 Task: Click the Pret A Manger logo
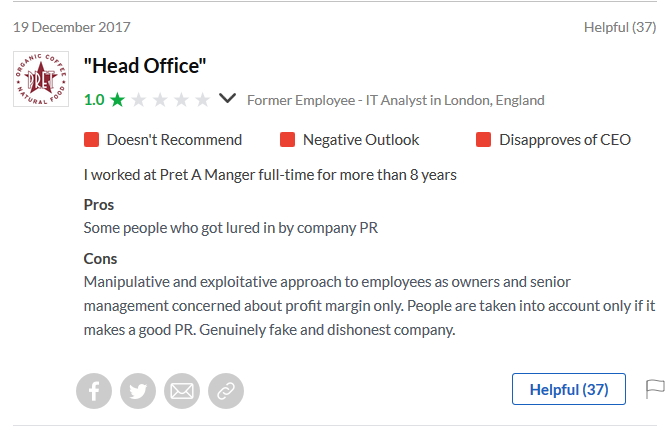tap(41, 79)
